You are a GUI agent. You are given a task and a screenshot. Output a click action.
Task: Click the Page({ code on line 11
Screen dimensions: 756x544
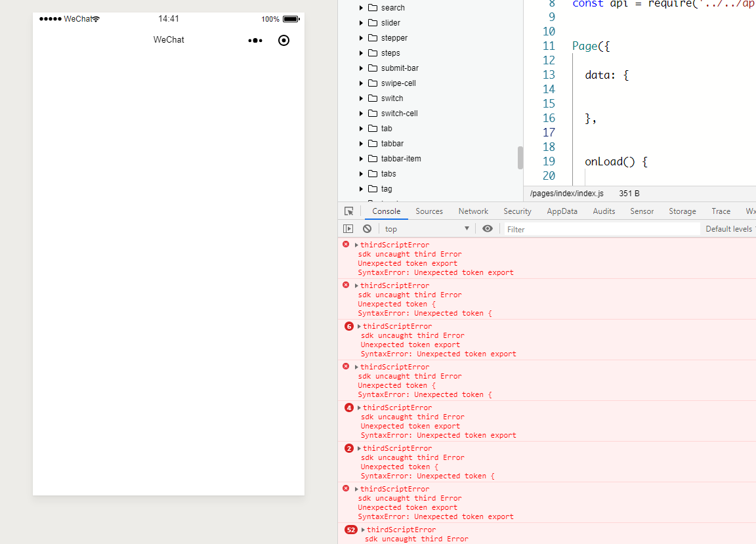[x=591, y=47]
